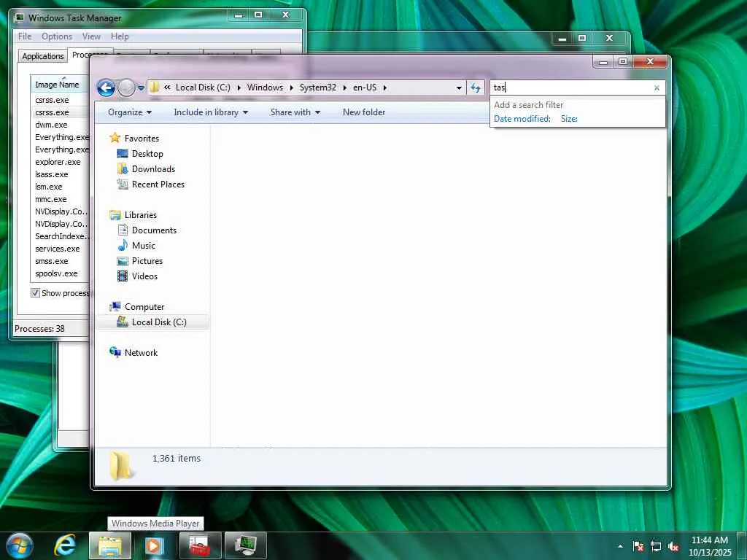The width and height of the screenshot is (747, 560).
Task: Select lsass.exe in Task Manager
Action: (x=52, y=174)
